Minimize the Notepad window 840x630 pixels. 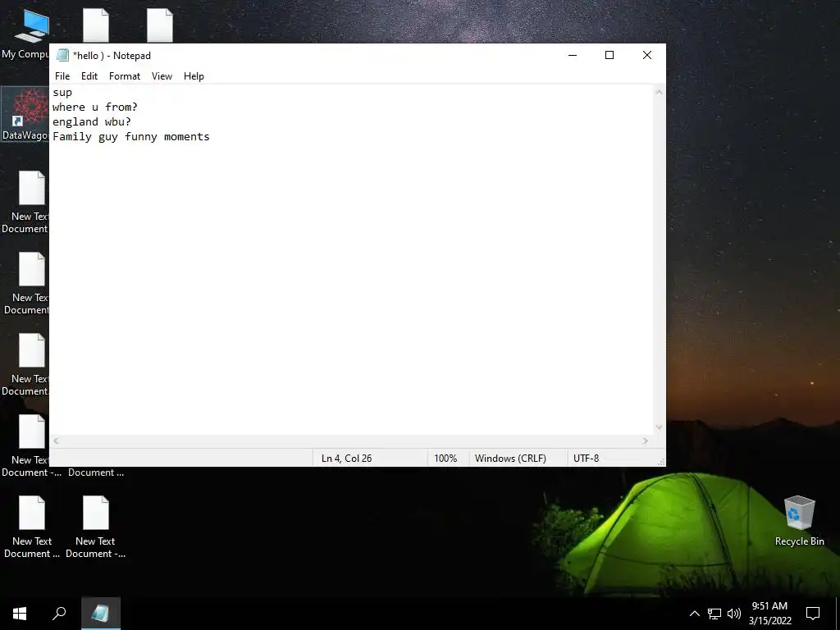tap(572, 55)
